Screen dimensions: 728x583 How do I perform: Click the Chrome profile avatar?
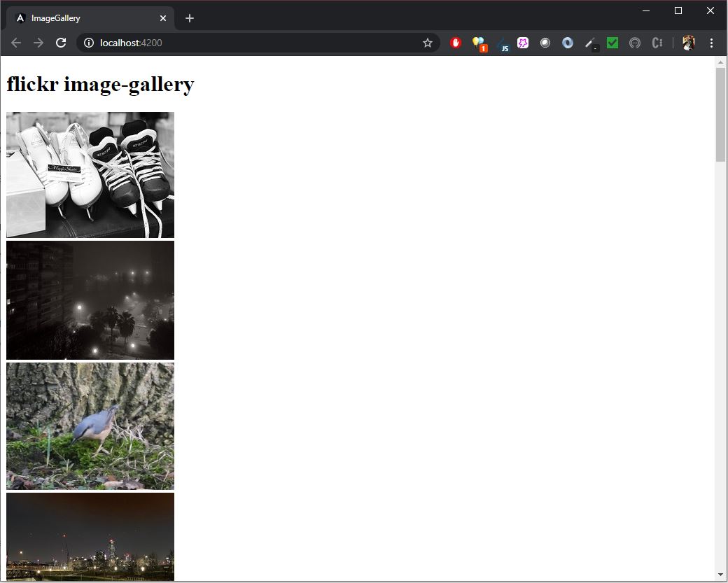(688, 43)
